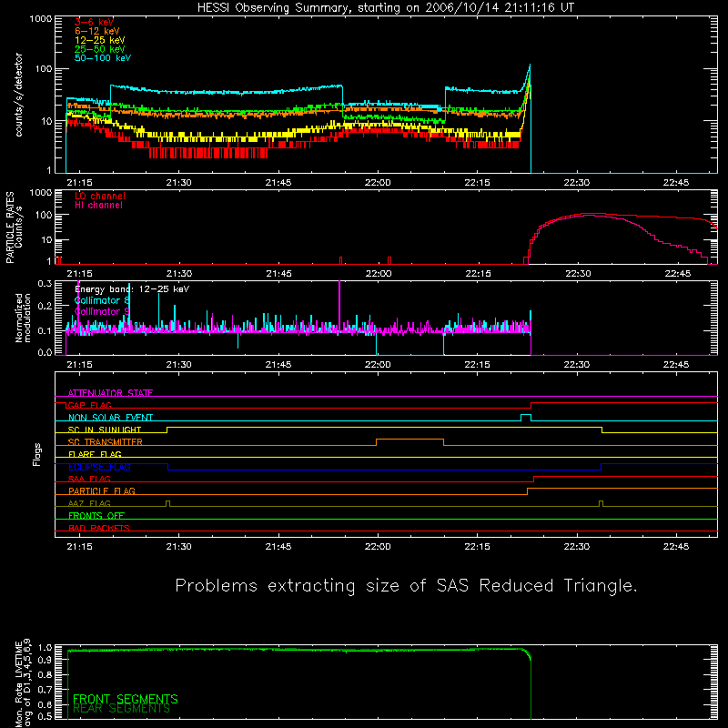Select the SC IN SUNLIGHT flag label
This screenshot has height=728, width=728.
pyautogui.click(x=105, y=430)
